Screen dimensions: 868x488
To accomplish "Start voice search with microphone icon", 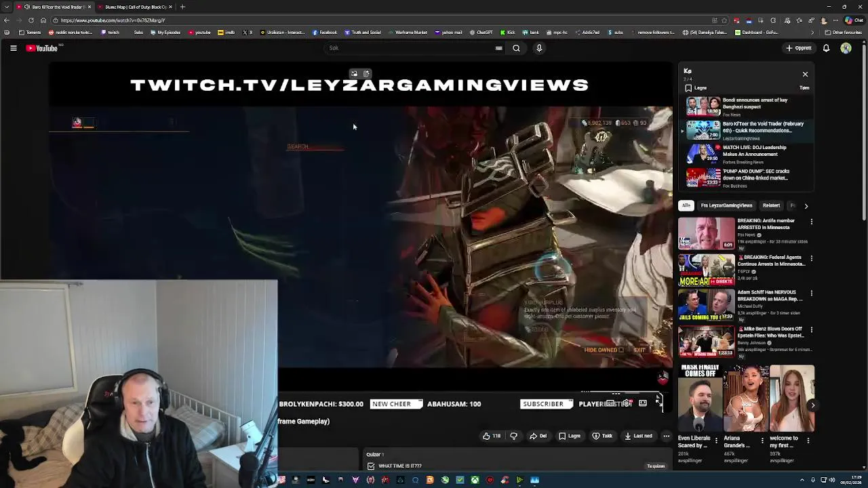I will pos(539,48).
